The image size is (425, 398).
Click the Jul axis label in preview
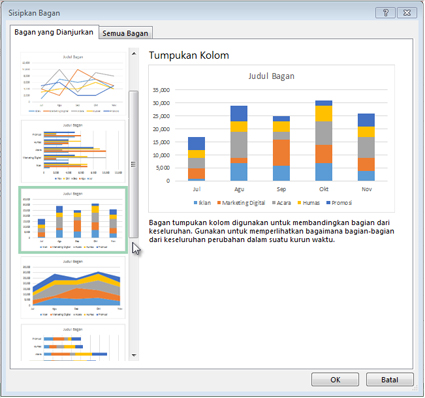[197, 189]
